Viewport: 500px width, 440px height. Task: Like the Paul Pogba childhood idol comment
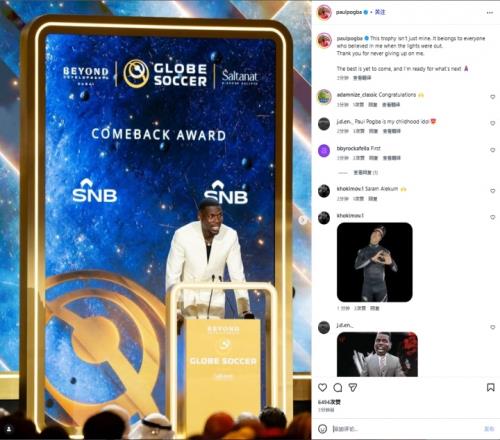tap(492, 123)
